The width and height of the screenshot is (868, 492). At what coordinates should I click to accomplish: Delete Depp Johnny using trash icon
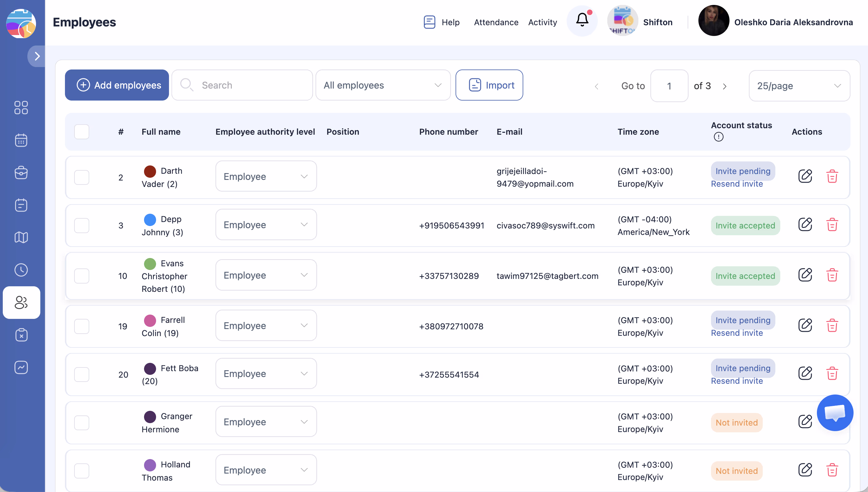tap(832, 225)
